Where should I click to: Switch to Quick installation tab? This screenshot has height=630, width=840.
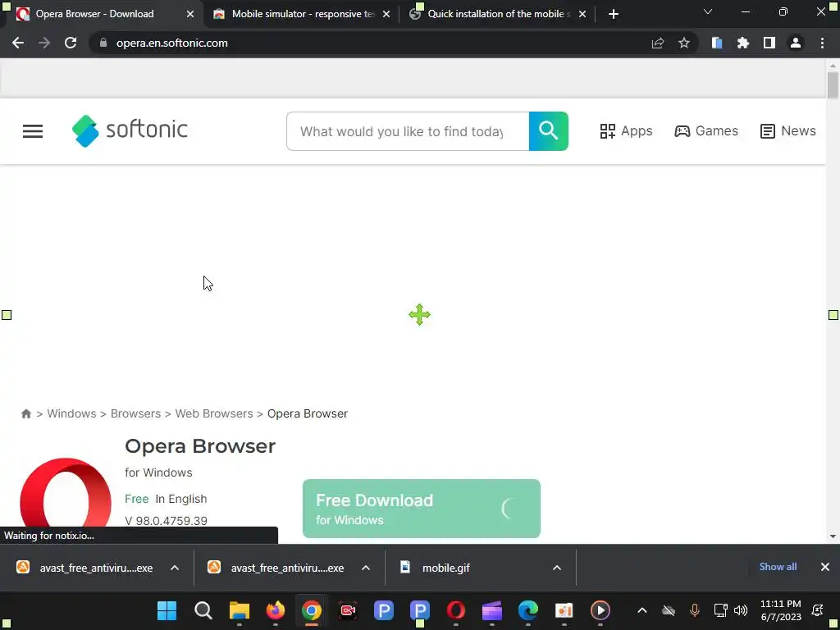tap(498, 14)
